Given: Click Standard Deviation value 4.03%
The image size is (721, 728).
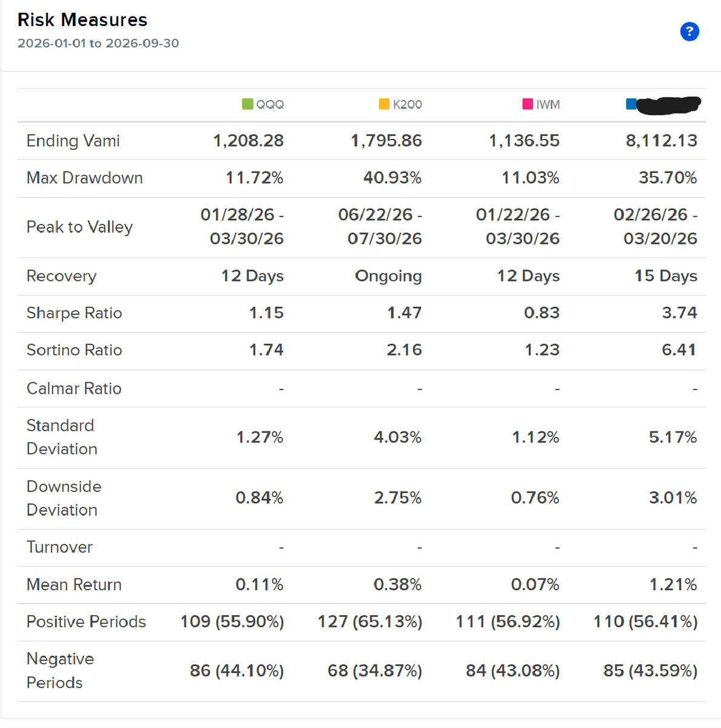Looking at the screenshot, I should [397, 437].
